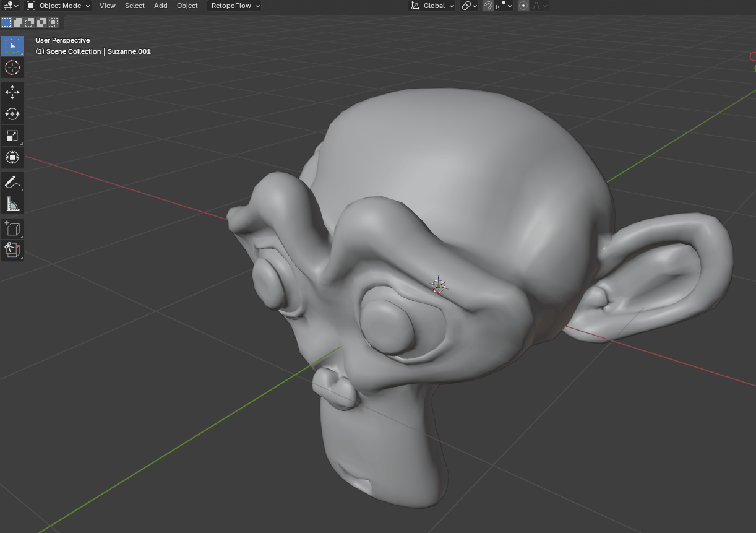Toggle the snapping magnet icon

[488, 6]
